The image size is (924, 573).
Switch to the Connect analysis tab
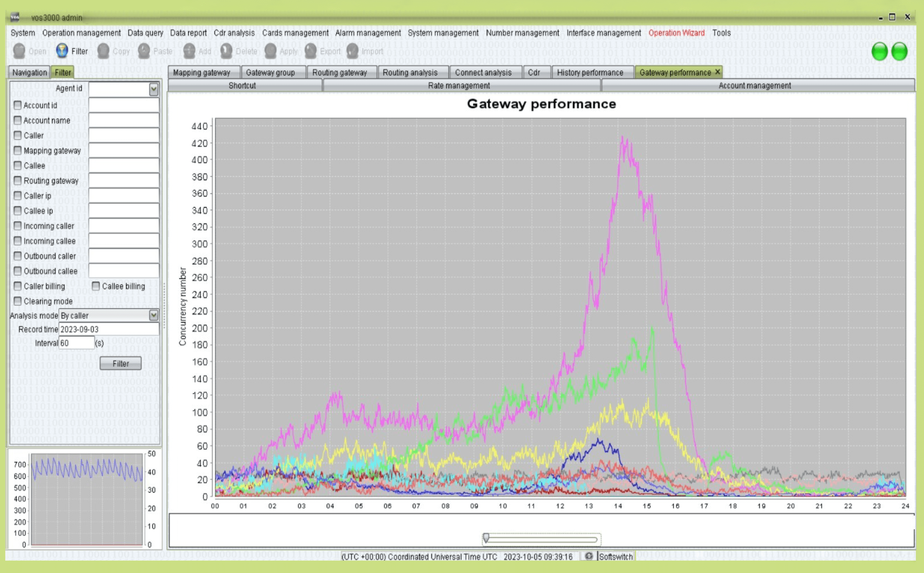[486, 72]
